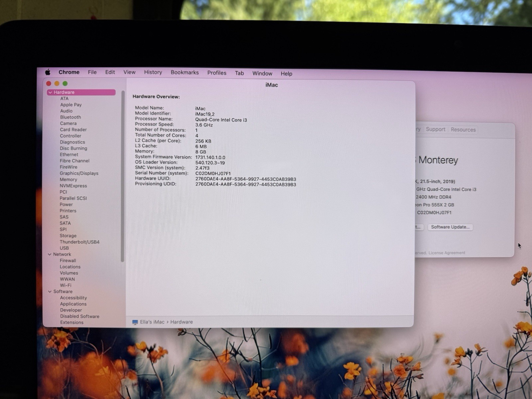
Task: Open the Apple menu
Action: (x=48, y=72)
